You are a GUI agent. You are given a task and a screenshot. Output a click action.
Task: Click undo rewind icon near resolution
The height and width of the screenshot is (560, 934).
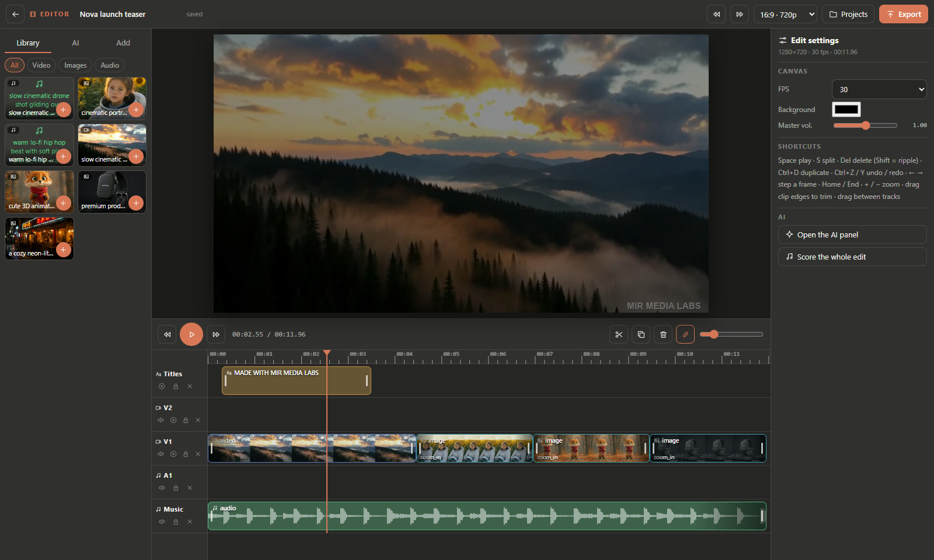coord(716,14)
